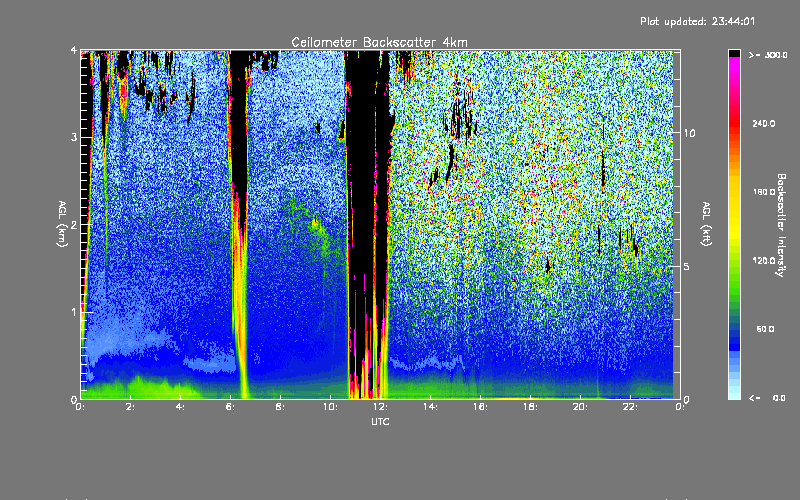The width and height of the screenshot is (800, 500).
Task: Click the "5" tick on the kft axis
Action: [x=687, y=266]
